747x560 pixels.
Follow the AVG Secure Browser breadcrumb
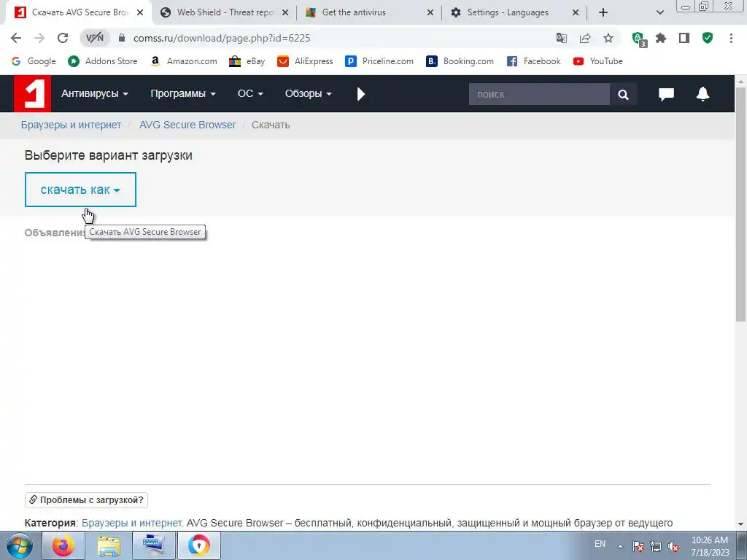[187, 125]
